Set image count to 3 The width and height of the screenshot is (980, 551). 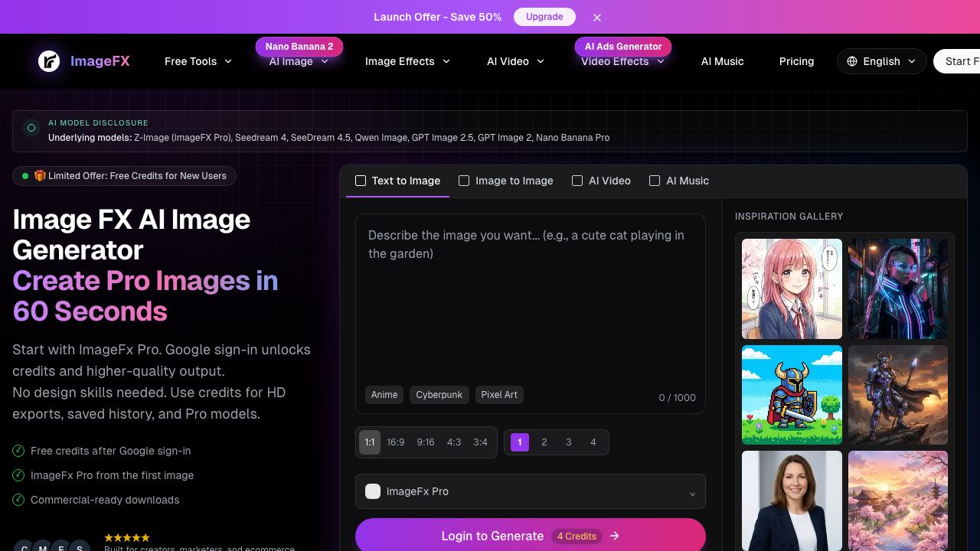click(569, 442)
